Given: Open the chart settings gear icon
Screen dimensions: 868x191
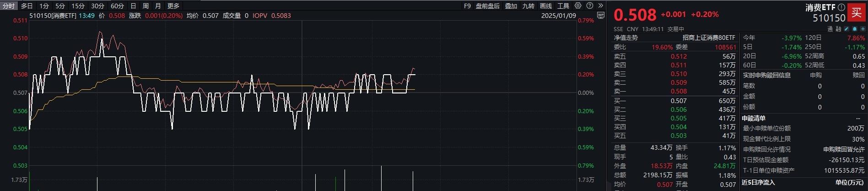Looking at the screenshot, I should point(578,6).
